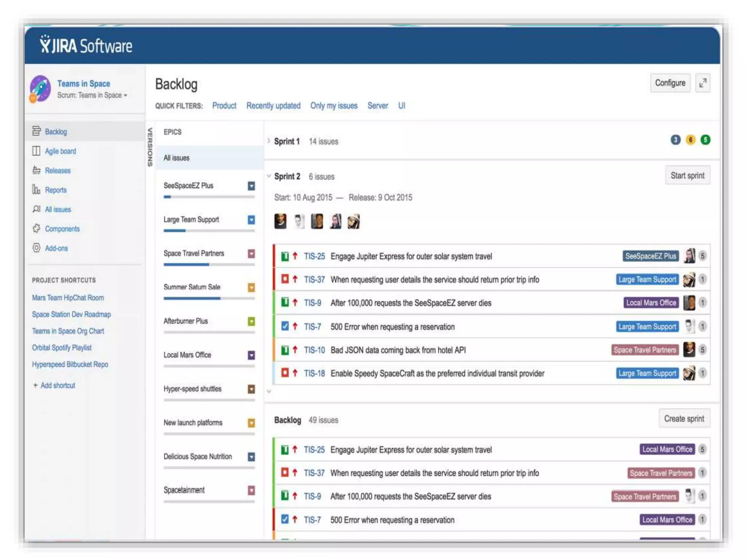
Task: Click the first assignee avatar in Sprint 2
Action: (280, 221)
